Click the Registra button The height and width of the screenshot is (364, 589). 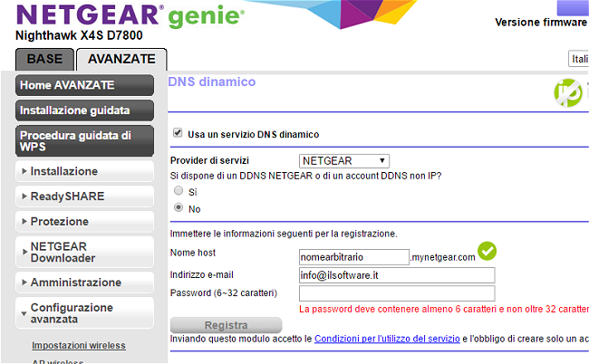(227, 325)
